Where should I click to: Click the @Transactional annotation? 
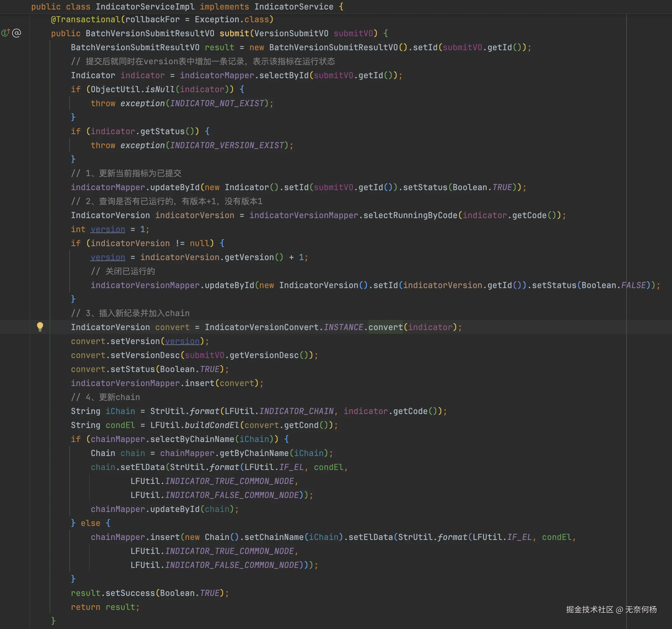[85, 19]
